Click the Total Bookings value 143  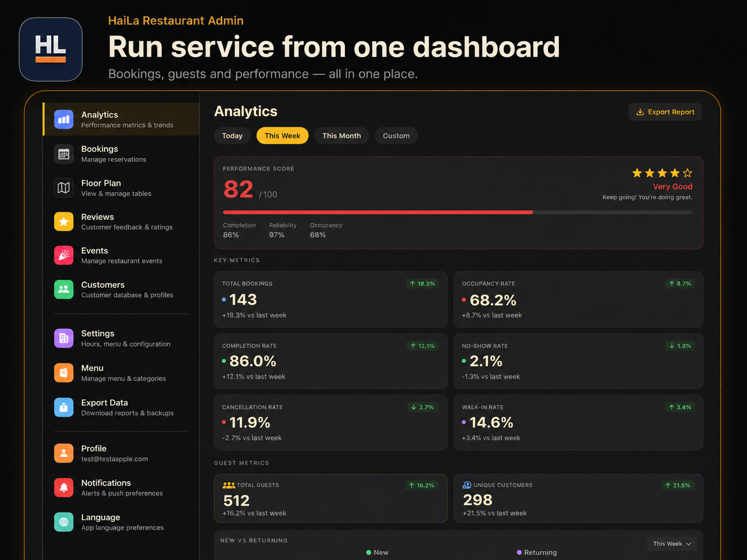(x=243, y=300)
